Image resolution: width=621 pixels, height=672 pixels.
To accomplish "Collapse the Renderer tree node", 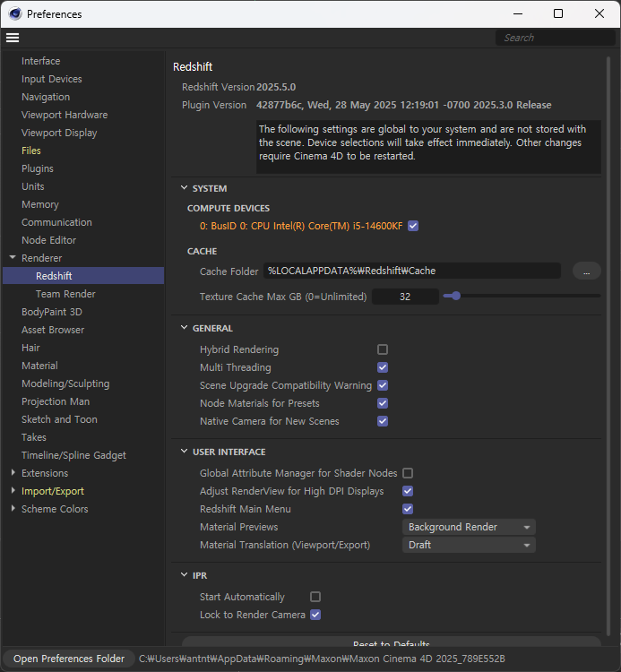I will click(13, 257).
